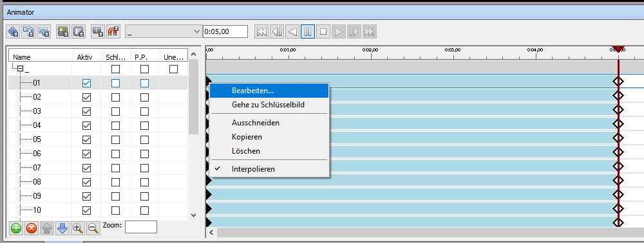
Task: Select the Scale animation set tool
Action: 43,32
